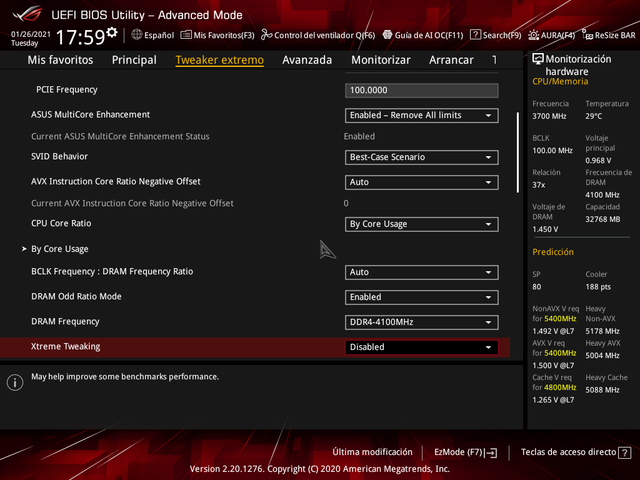640x480 pixels.
Task: Click the 5178 MHz Heavy Non-AVX value
Action: [602, 331]
